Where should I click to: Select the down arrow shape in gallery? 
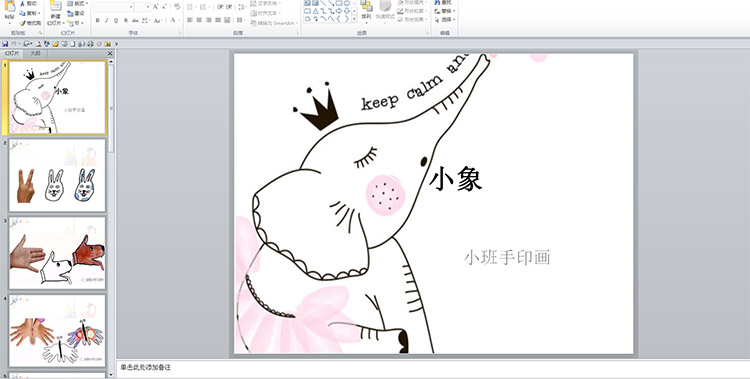tap(347, 11)
